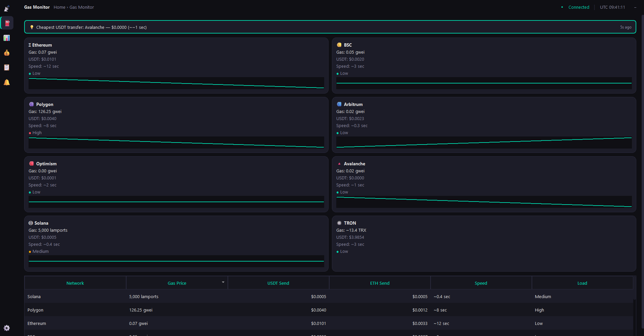The height and width of the screenshot is (336, 644).
Task: Open the bar chart analytics sidebar icon
Action: 7,38
